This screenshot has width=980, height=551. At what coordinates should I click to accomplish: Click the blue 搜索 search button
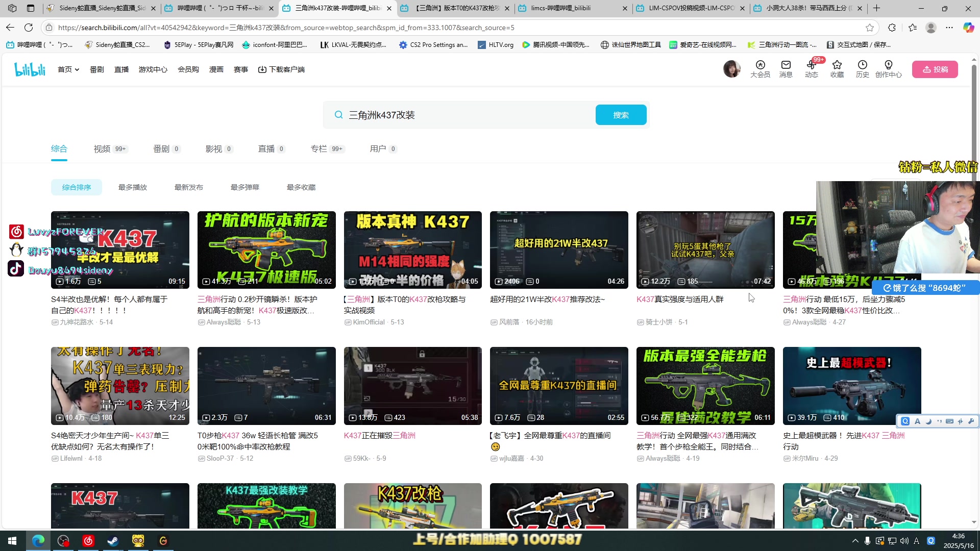[x=621, y=115]
